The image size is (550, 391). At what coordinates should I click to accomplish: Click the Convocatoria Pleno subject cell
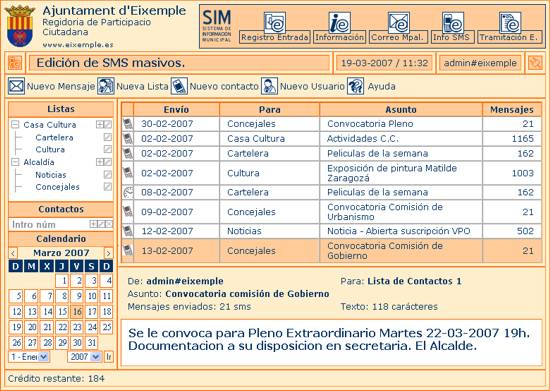pos(401,124)
